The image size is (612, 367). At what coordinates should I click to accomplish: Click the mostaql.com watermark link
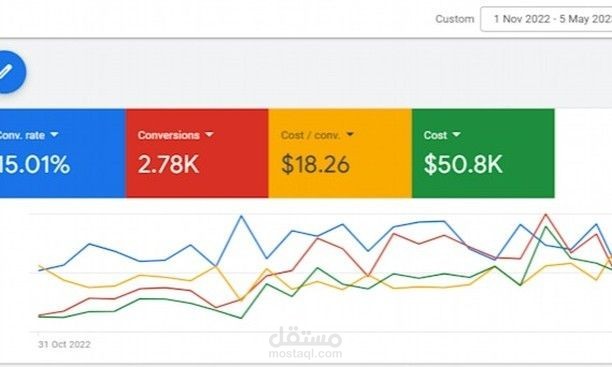click(x=305, y=354)
